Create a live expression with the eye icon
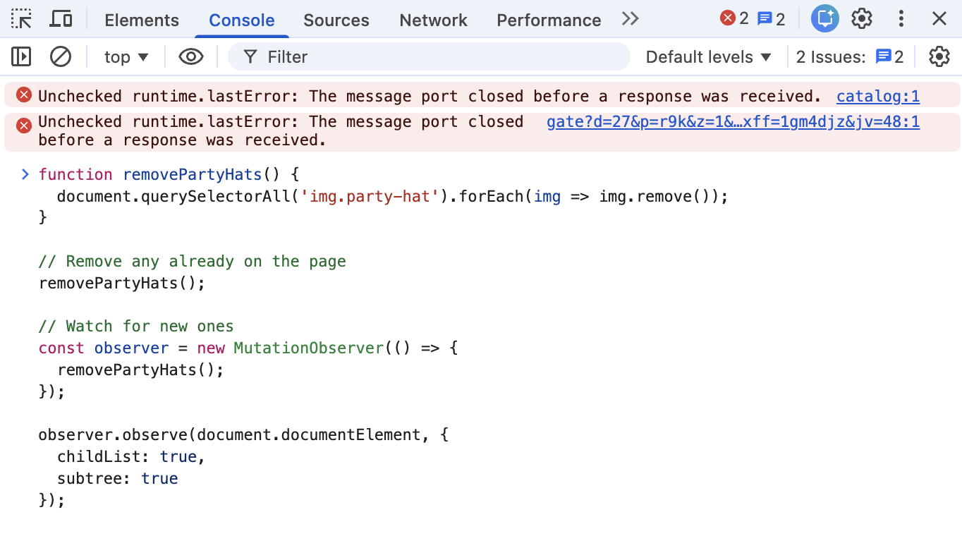Viewport: 962px width, 560px height. tap(191, 56)
